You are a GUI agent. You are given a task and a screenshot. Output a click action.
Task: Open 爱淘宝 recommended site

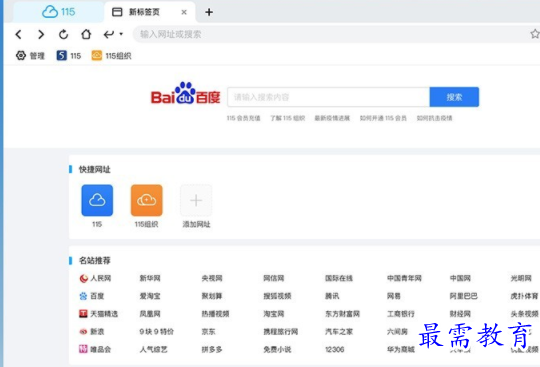(x=150, y=296)
